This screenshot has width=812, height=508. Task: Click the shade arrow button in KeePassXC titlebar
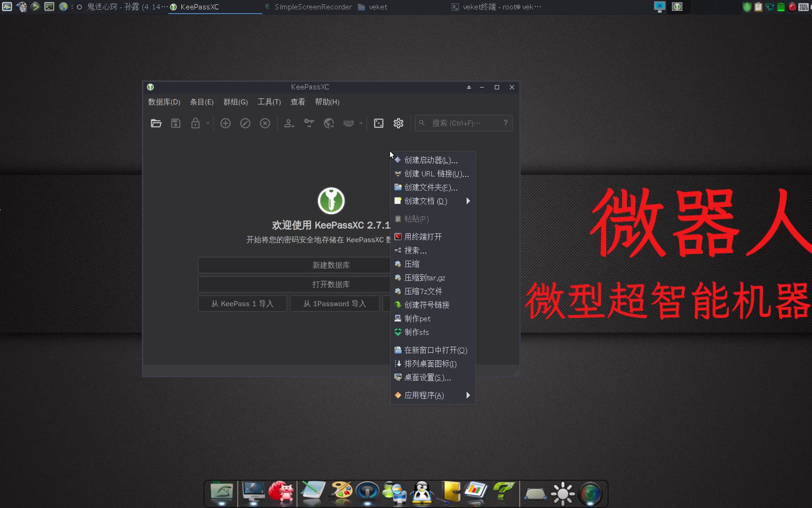[468, 87]
